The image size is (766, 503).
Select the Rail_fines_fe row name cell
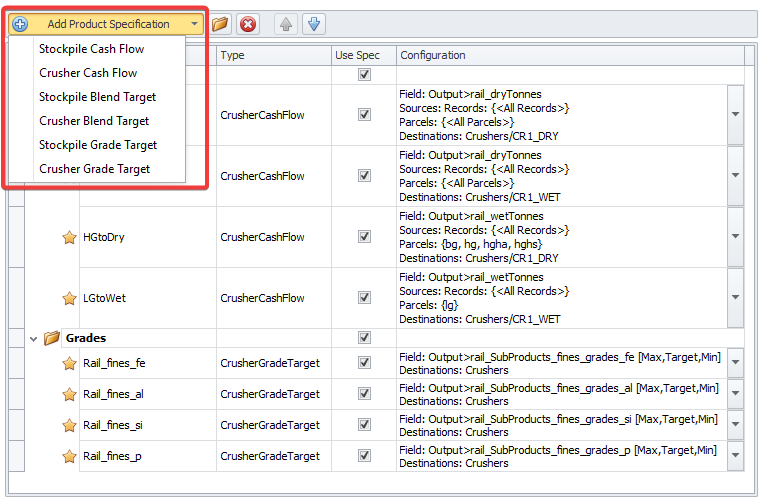(114, 363)
